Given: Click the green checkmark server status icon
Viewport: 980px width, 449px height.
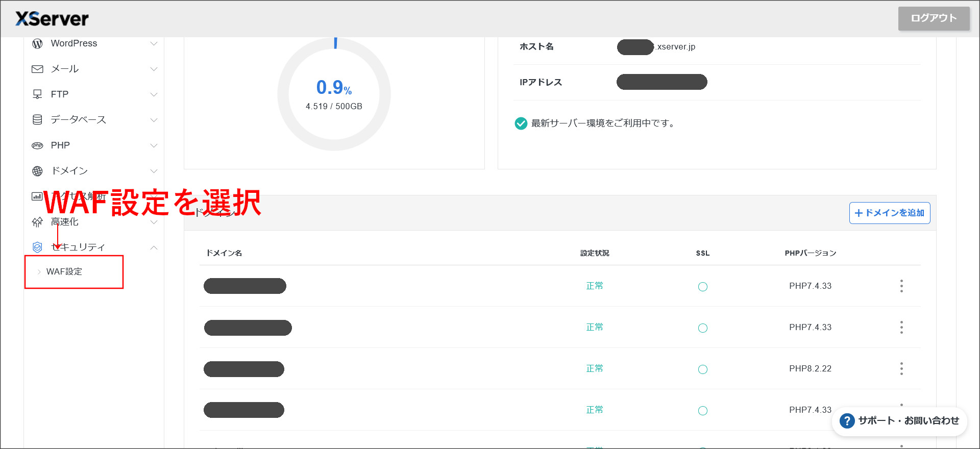Looking at the screenshot, I should tap(521, 123).
